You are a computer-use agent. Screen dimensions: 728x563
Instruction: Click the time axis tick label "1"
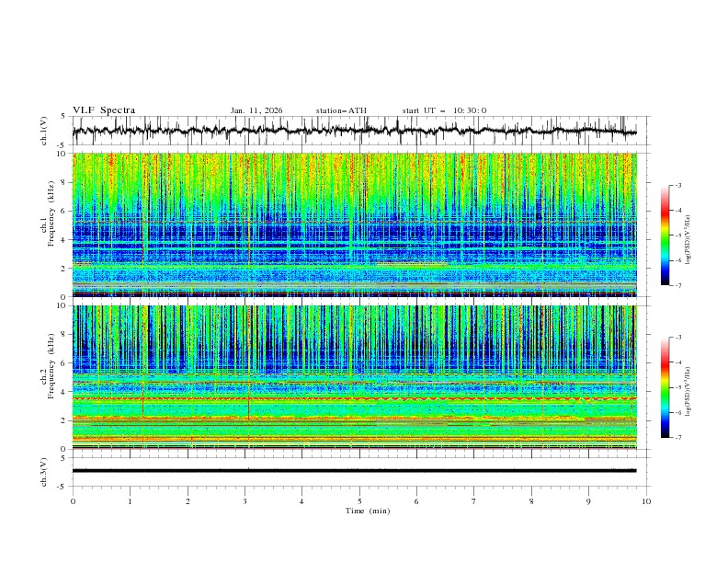point(130,501)
